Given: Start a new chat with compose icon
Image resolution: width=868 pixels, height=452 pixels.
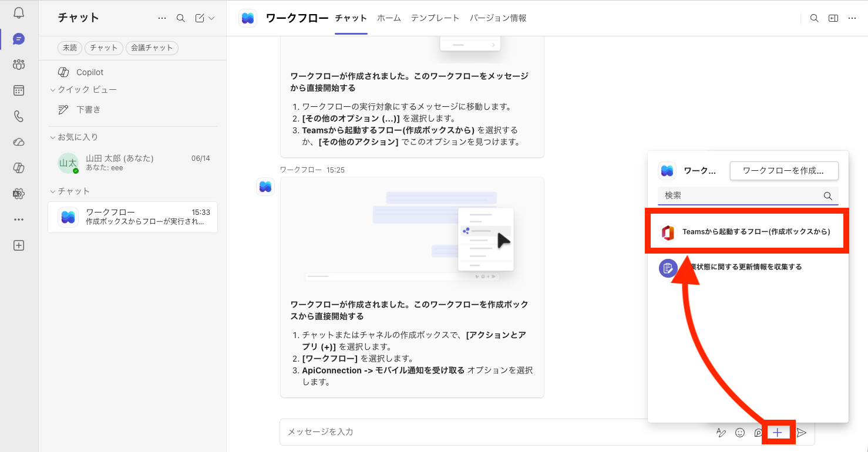Looking at the screenshot, I should pyautogui.click(x=200, y=18).
